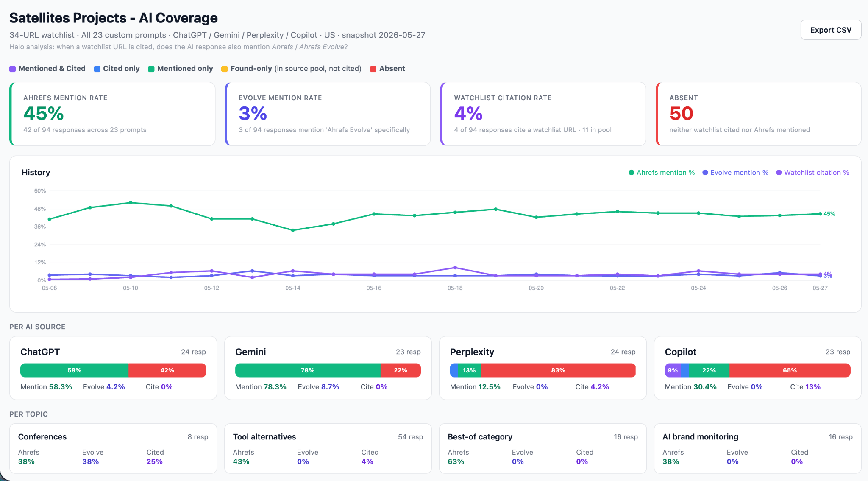Open the Ahrefs Mention Rate 45% card
Image resolution: width=868 pixels, height=481 pixels.
pyautogui.click(x=112, y=114)
